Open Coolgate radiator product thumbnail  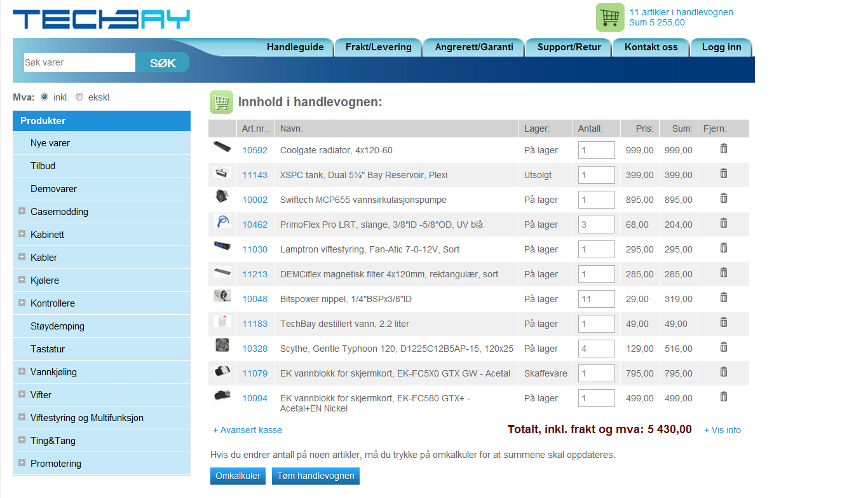click(222, 147)
